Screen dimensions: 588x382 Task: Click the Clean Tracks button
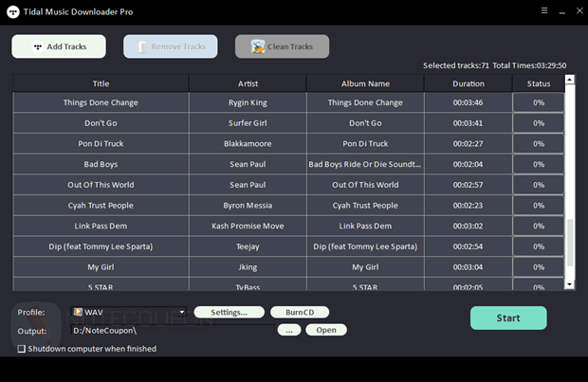point(283,46)
